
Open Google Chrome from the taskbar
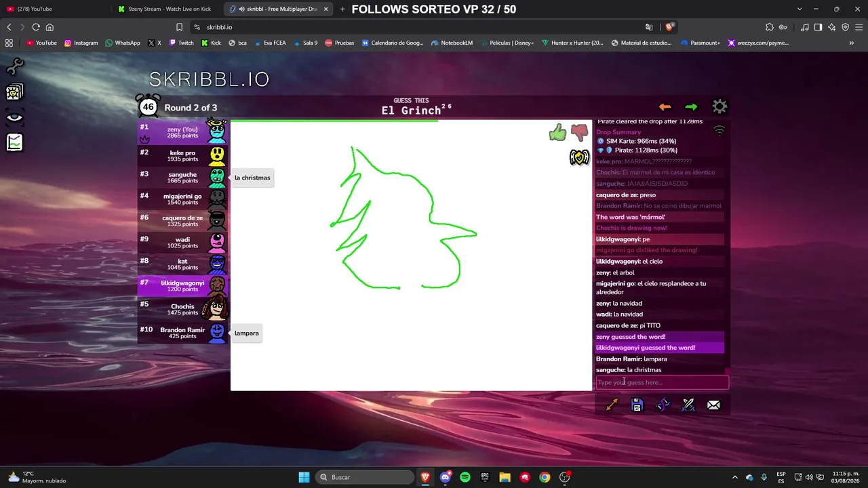[545, 477]
